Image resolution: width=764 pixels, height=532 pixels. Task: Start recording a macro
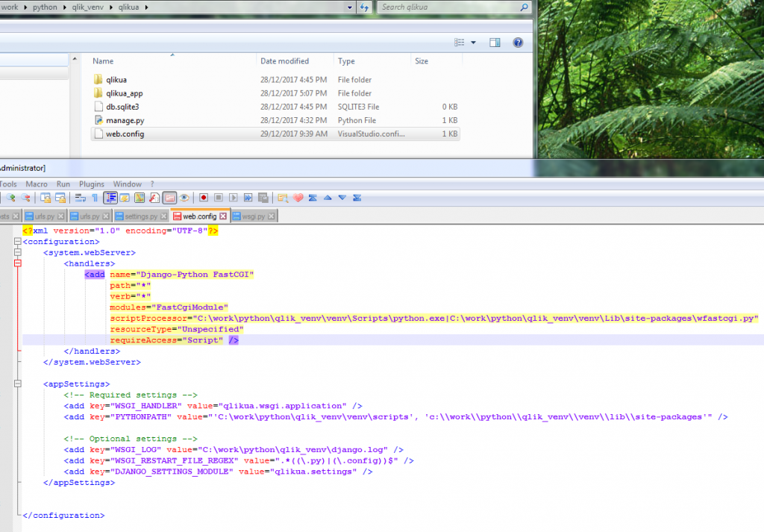tap(204, 198)
